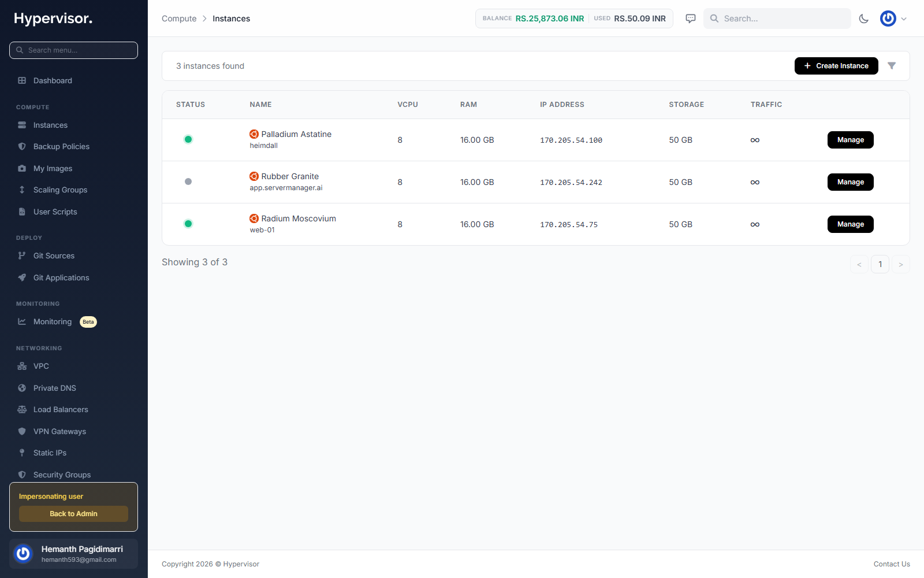924x578 pixels.
Task: Click the user avatar icon in sidebar footer
Action: pyautogui.click(x=23, y=554)
